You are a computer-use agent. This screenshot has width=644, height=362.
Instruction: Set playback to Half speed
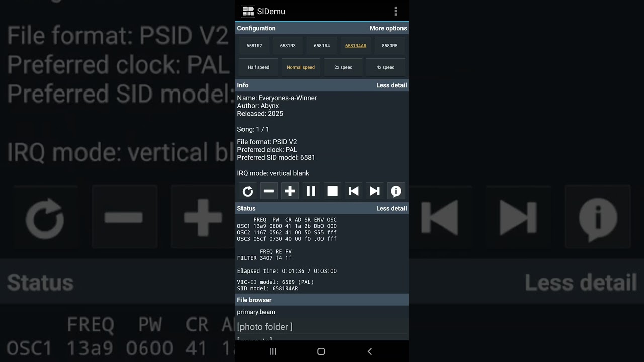(x=258, y=67)
